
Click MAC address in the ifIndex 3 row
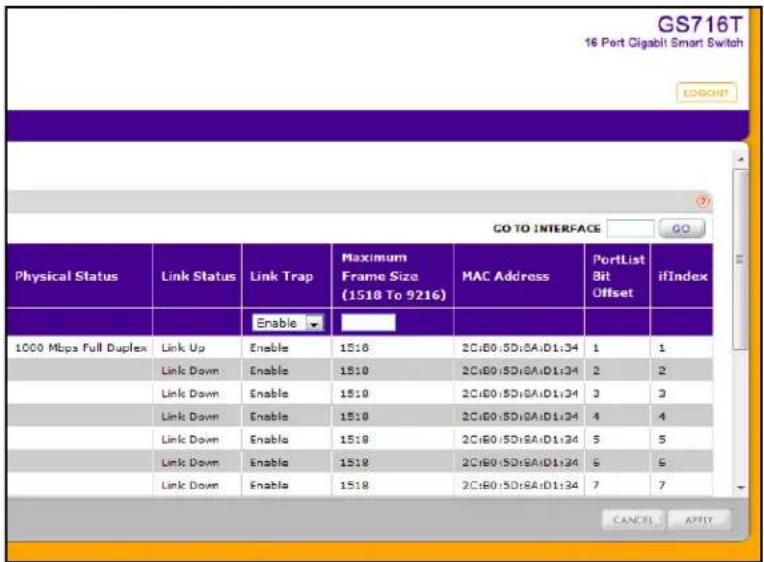[x=520, y=393]
